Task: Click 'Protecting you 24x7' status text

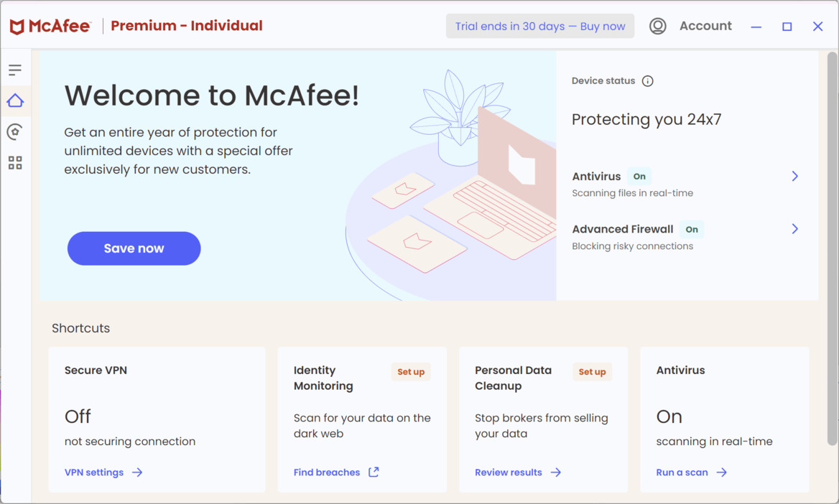Action: pyautogui.click(x=646, y=119)
